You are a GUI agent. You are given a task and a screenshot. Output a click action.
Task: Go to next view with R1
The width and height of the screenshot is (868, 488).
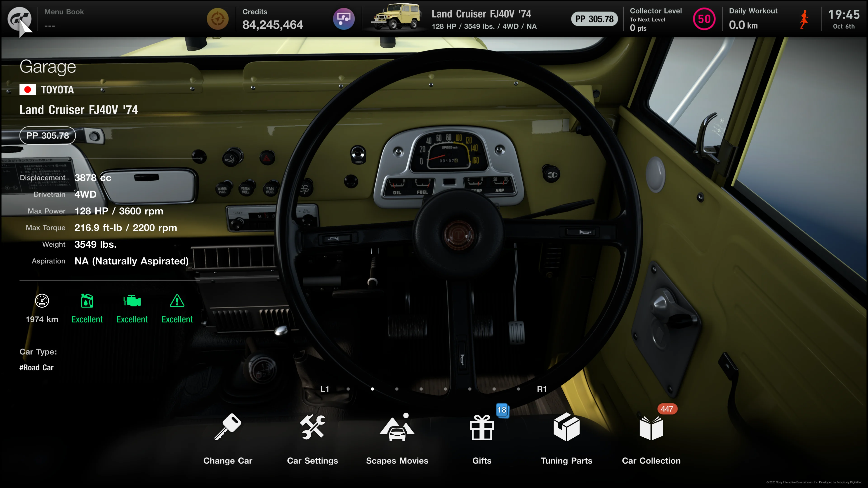click(x=542, y=389)
